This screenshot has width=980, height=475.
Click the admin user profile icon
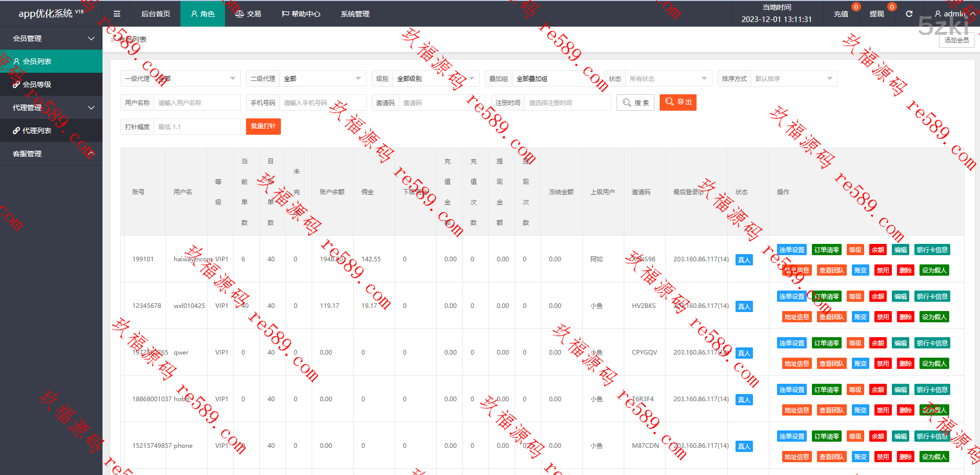tap(938, 14)
